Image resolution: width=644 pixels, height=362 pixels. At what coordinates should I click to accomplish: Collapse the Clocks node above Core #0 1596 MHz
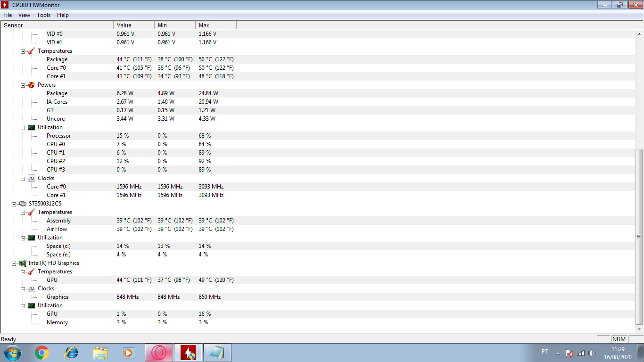(23, 178)
